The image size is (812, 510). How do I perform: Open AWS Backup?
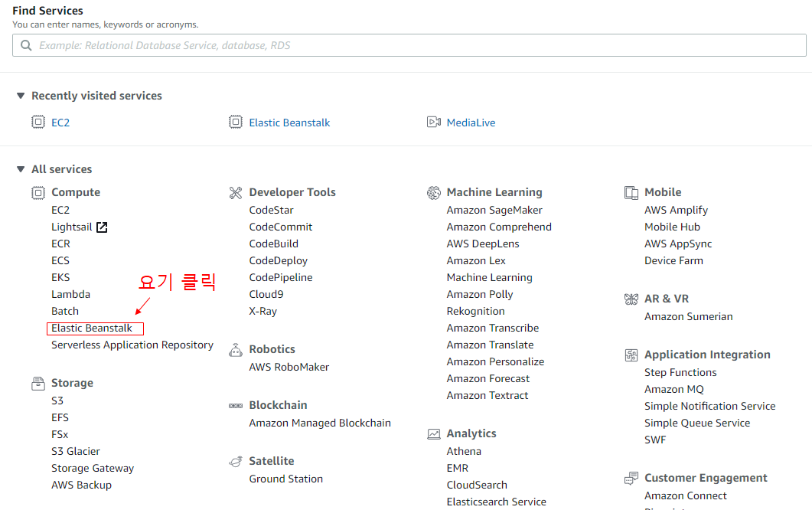[x=81, y=485]
